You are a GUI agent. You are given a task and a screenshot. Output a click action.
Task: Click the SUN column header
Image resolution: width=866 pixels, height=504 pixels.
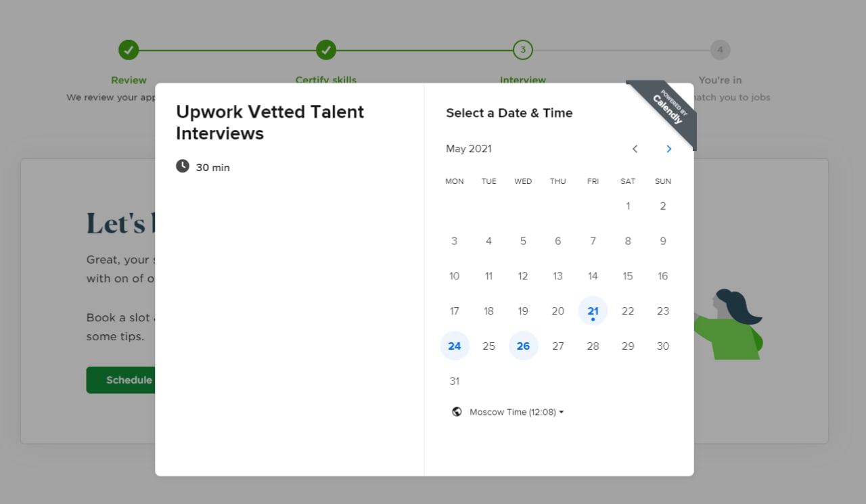pyautogui.click(x=663, y=181)
